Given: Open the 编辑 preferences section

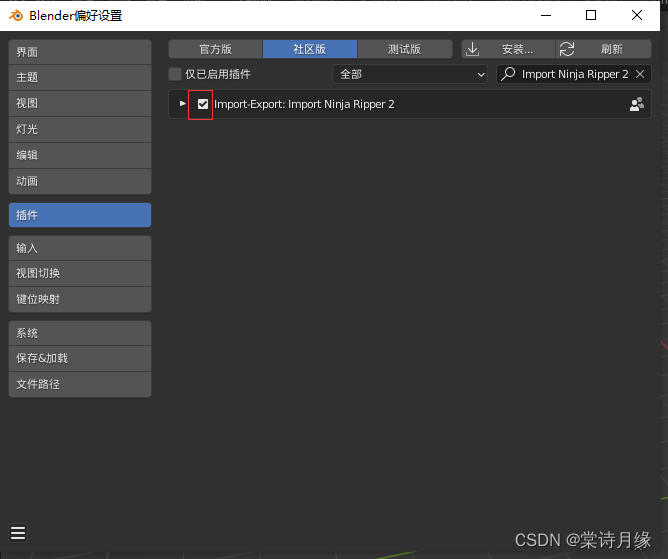Looking at the screenshot, I should [80, 156].
